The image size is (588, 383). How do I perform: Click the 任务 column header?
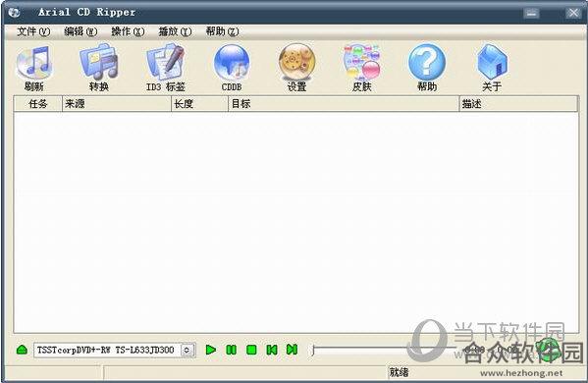pyautogui.click(x=38, y=104)
